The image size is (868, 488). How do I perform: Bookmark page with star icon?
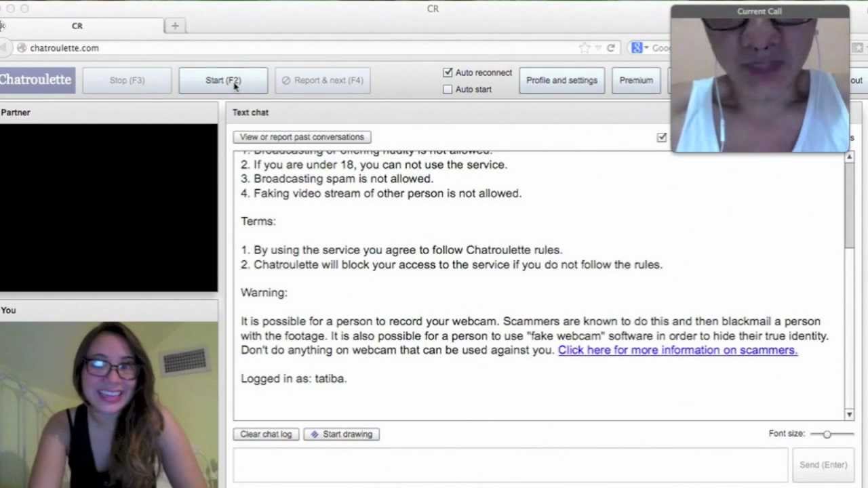click(x=585, y=48)
